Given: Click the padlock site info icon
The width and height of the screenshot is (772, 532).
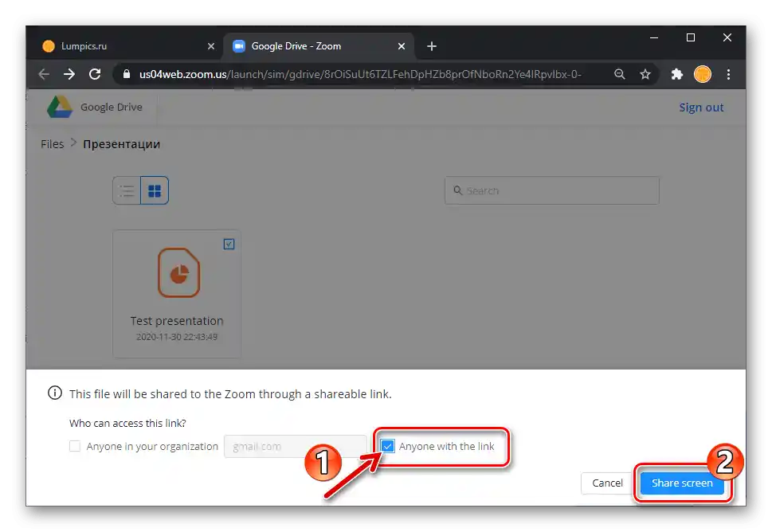Looking at the screenshot, I should [127, 74].
